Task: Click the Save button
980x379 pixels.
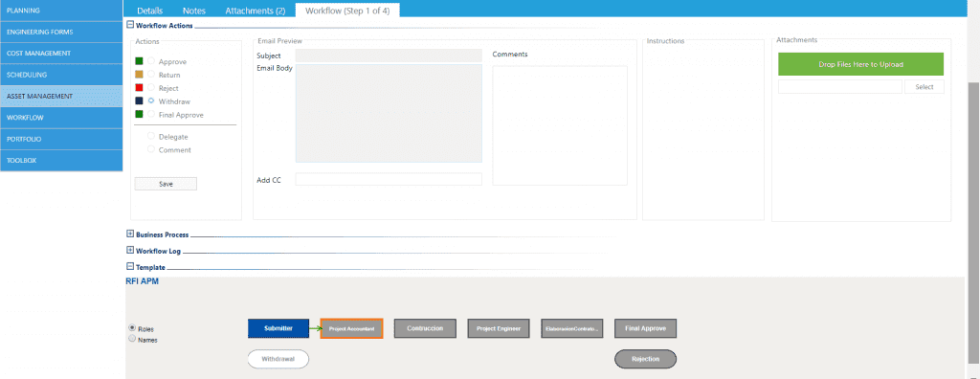Action: click(x=166, y=184)
